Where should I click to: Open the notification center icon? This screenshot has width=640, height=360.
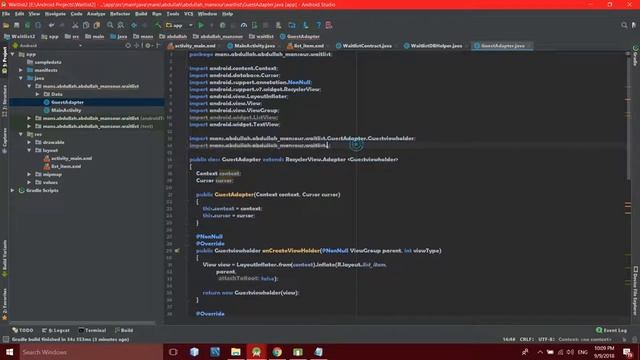(627, 352)
